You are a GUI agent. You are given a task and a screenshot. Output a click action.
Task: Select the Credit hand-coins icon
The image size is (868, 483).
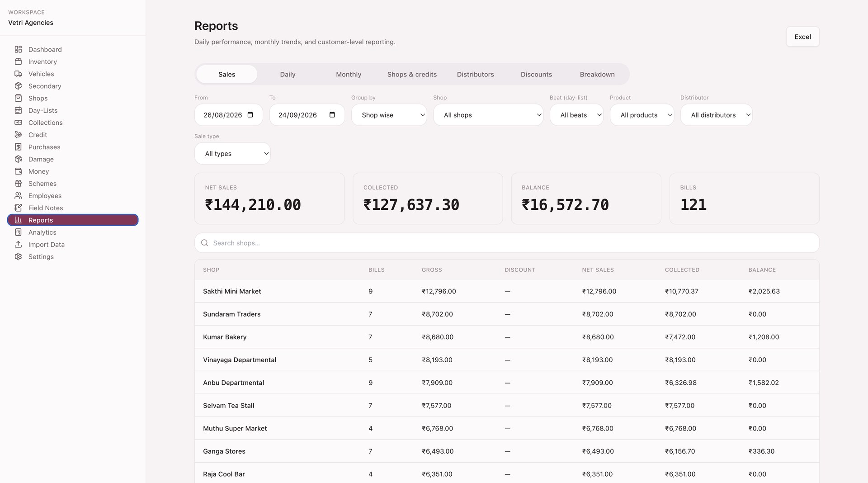click(18, 135)
